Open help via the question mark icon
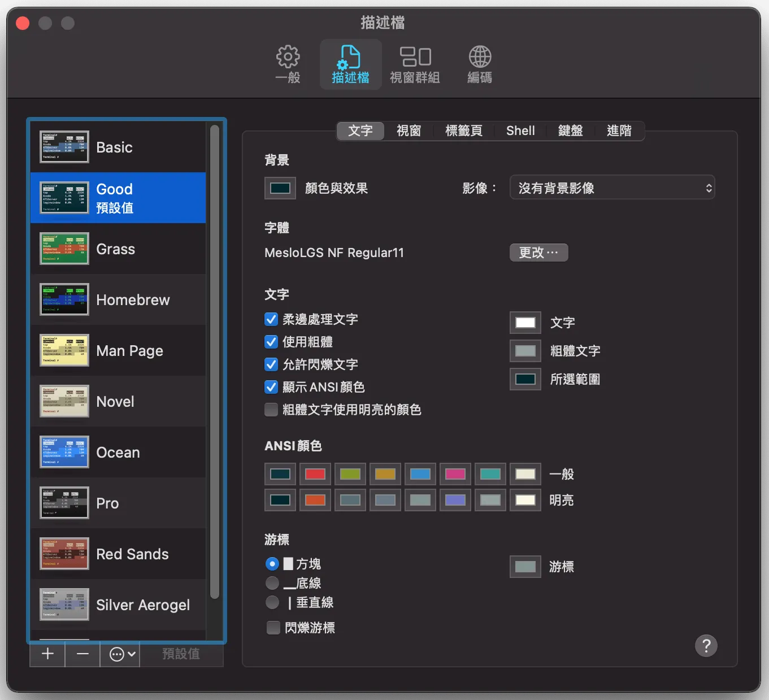 (706, 645)
